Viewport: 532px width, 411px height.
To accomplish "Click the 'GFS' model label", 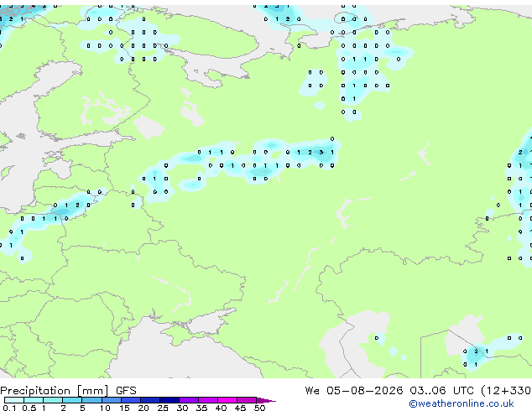I will (x=126, y=391).
